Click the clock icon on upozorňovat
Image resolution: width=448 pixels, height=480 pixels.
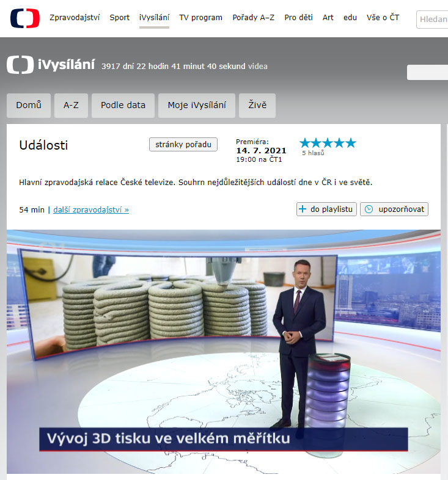(369, 209)
